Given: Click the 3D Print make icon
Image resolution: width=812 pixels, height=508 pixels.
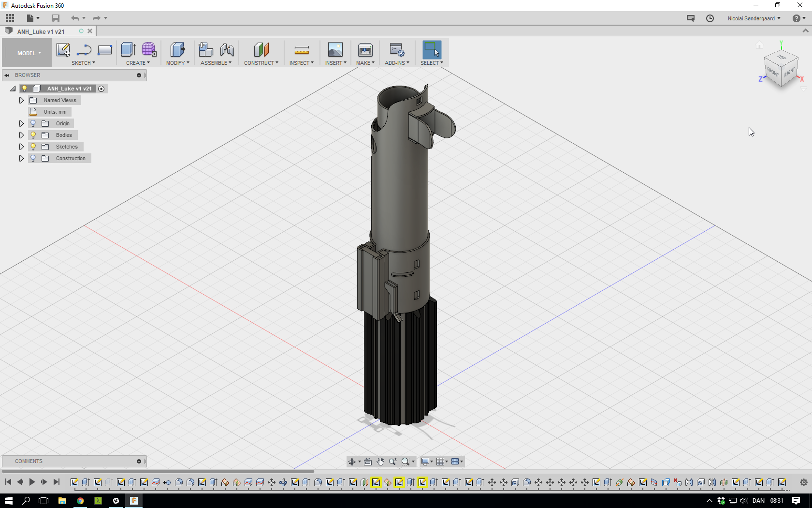Looking at the screenshot, I should [365, 50].
